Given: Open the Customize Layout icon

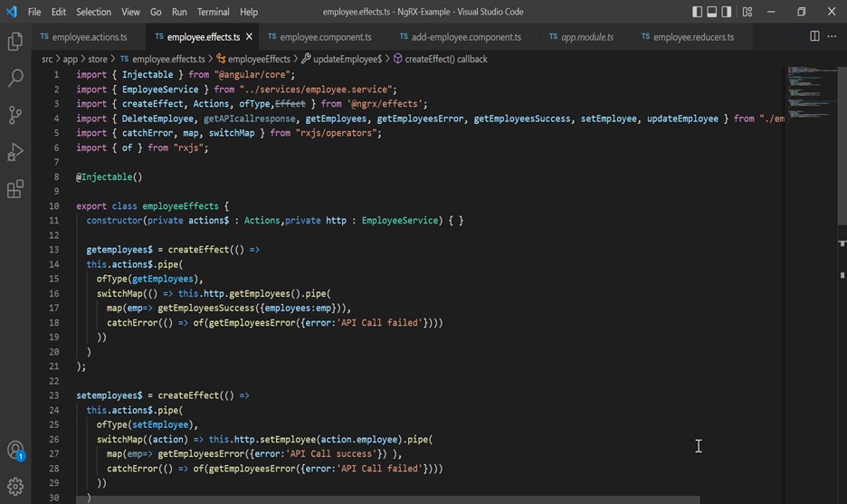Looking at the screenshot, I should pyautogui.click(x=747, y=12).
